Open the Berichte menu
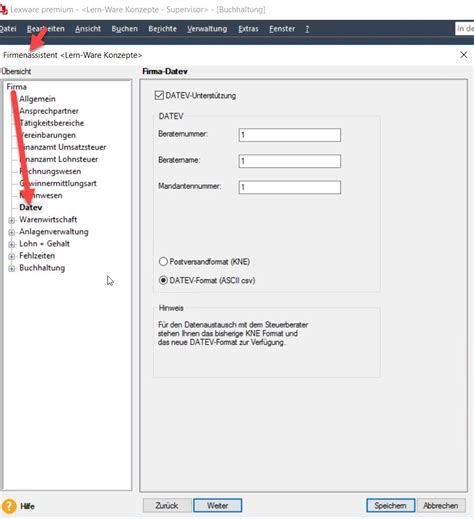 162,29
